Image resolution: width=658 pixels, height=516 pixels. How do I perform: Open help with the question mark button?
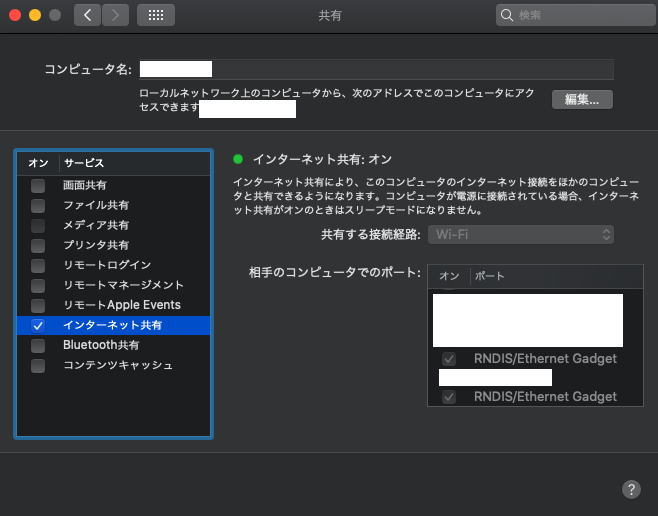point(631,489)
